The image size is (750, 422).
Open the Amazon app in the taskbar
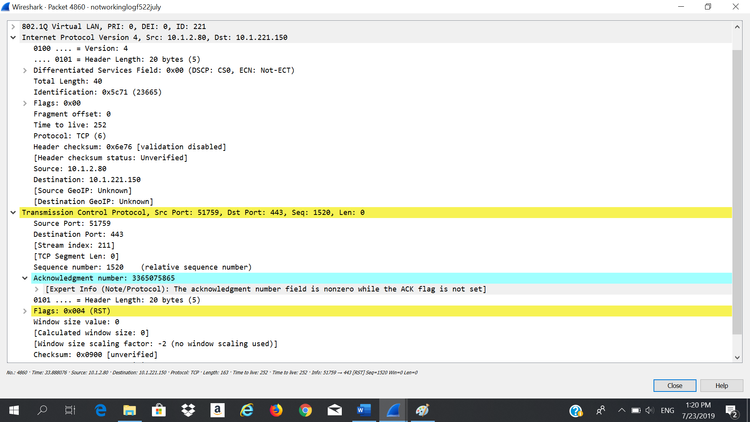coord(217,409)
